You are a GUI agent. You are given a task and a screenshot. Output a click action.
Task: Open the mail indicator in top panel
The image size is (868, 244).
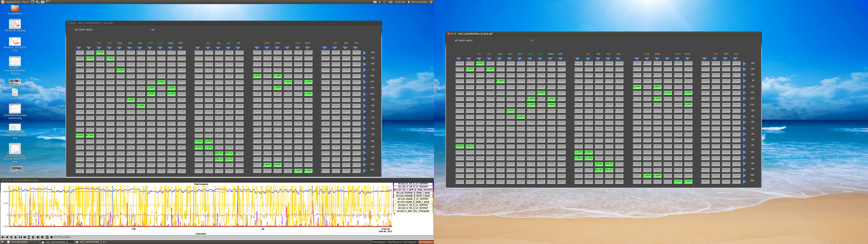(375, 2)
